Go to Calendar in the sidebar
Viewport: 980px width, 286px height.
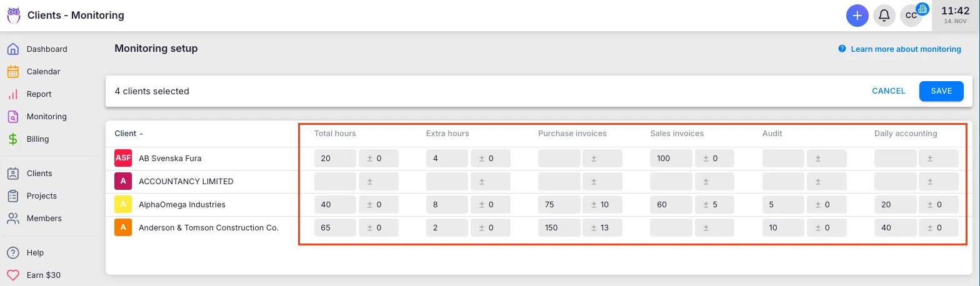pos(43,72)
